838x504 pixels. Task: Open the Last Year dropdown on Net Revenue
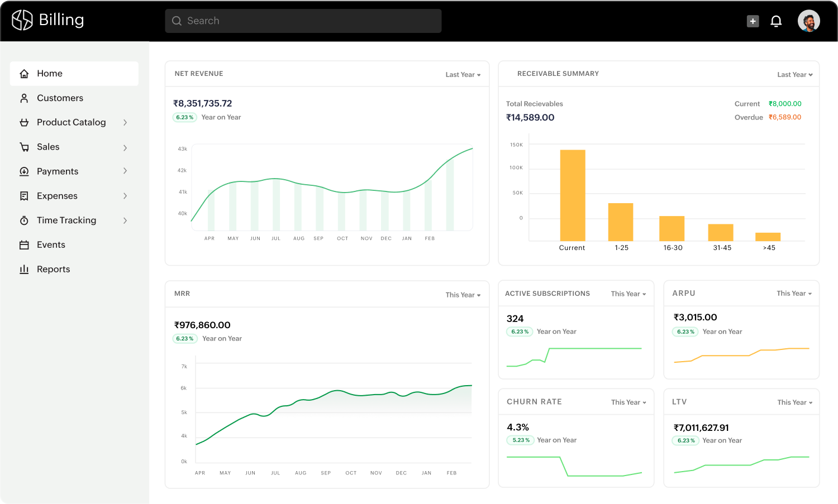[x=463, y=74]
